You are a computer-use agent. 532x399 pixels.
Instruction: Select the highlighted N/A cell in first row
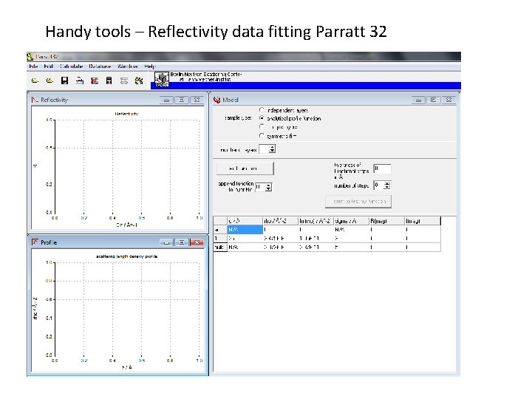pos(245,230)
